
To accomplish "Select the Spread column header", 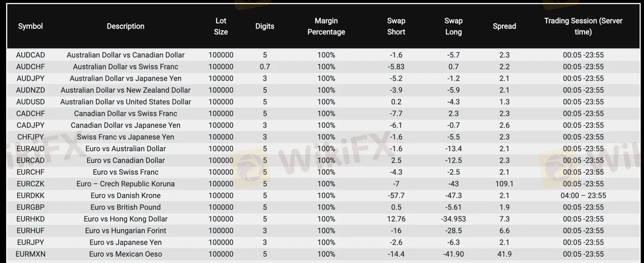I will pos(504,26).
